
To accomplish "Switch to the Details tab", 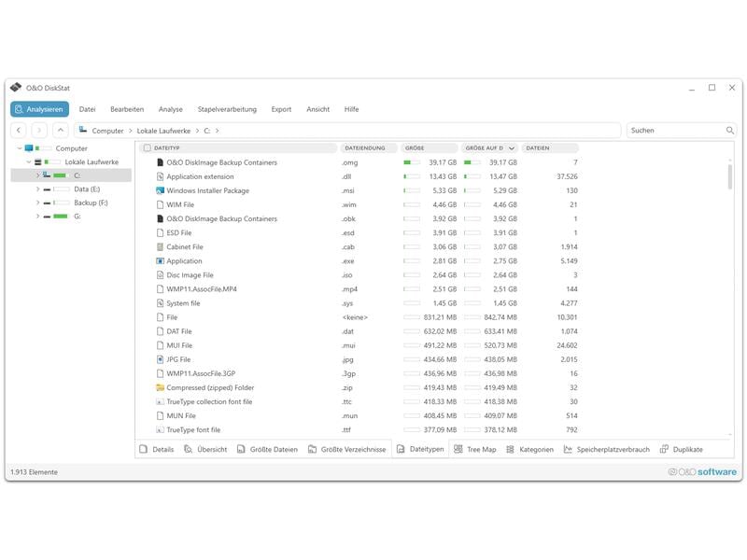I will (x=157, y=449).
